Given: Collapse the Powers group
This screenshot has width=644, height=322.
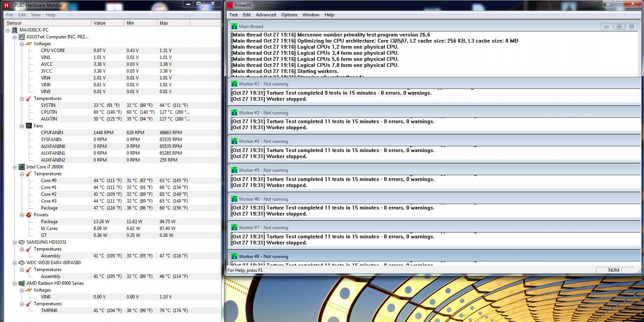Looking at the screenshot, I should click(22, 215).
